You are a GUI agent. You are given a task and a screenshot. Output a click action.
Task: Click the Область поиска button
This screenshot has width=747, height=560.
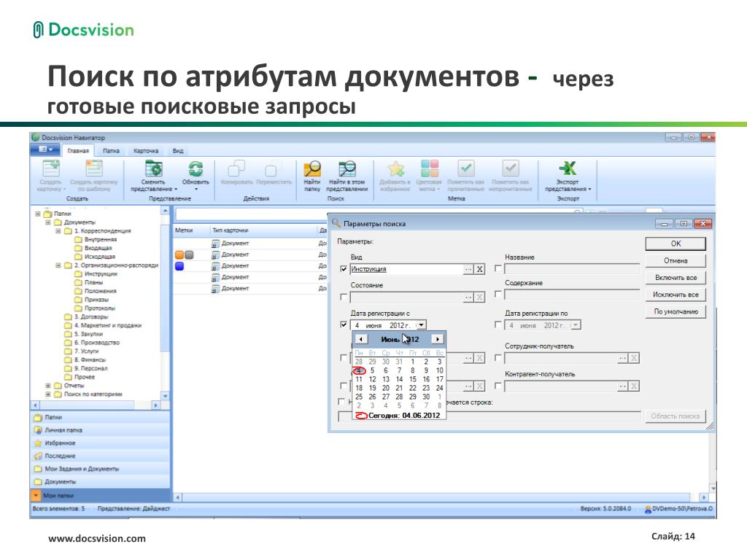pyautogui.click(x=675, y=416)
